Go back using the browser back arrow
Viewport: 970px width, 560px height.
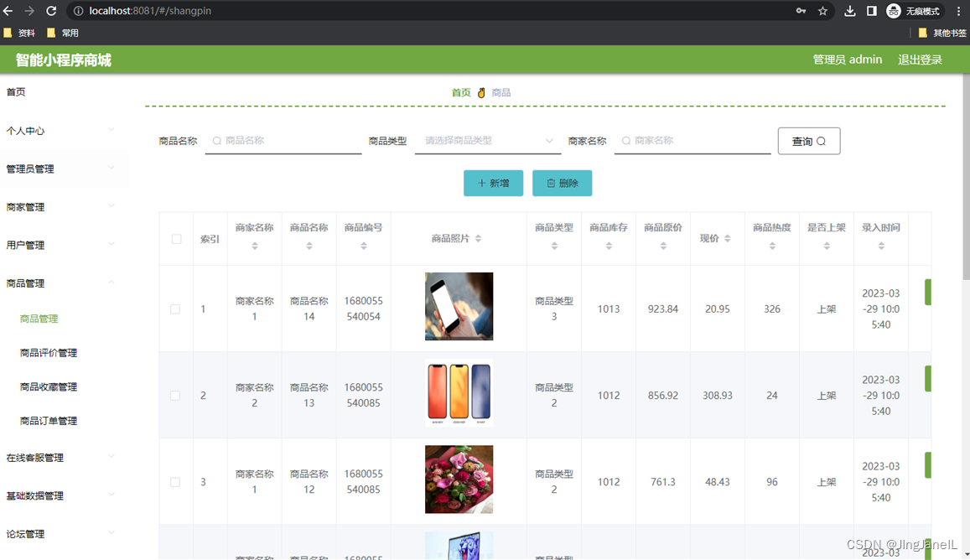point(8,11)
